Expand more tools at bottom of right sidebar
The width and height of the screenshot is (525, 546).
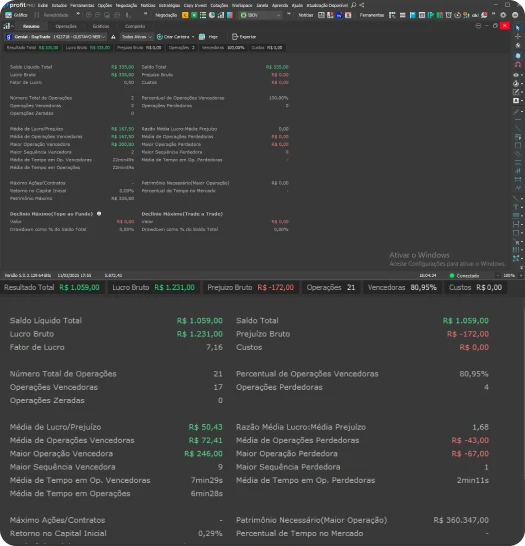point(521,267)
